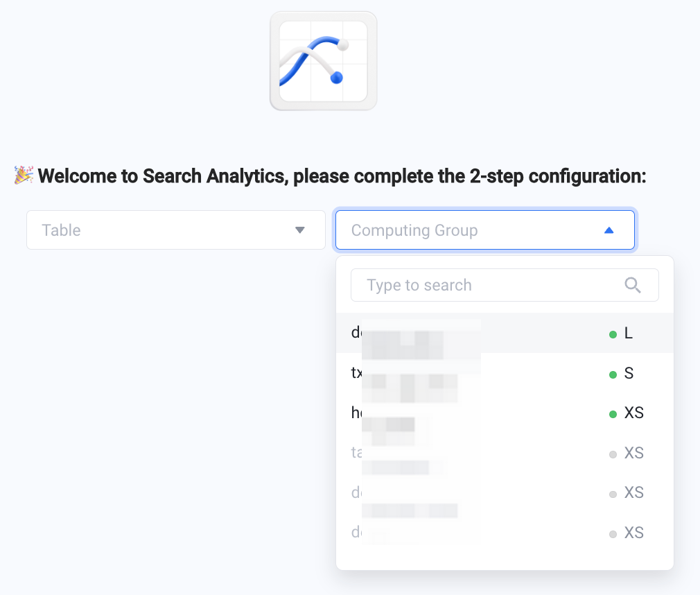Image resolution: width=700 pixels, height=595 pixels.
Task: Click the Search Analytics chart logo icon
Action: tap(323, 61)
